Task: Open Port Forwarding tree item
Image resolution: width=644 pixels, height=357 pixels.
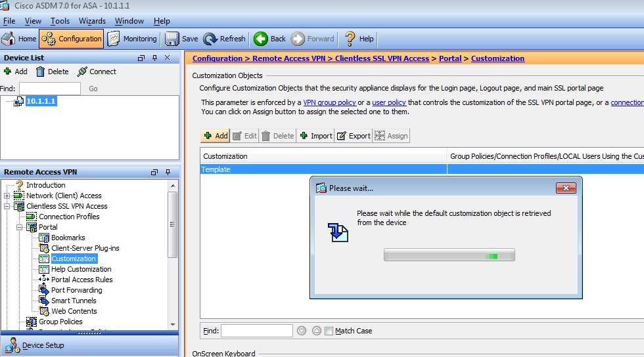Action: [76, 290]
